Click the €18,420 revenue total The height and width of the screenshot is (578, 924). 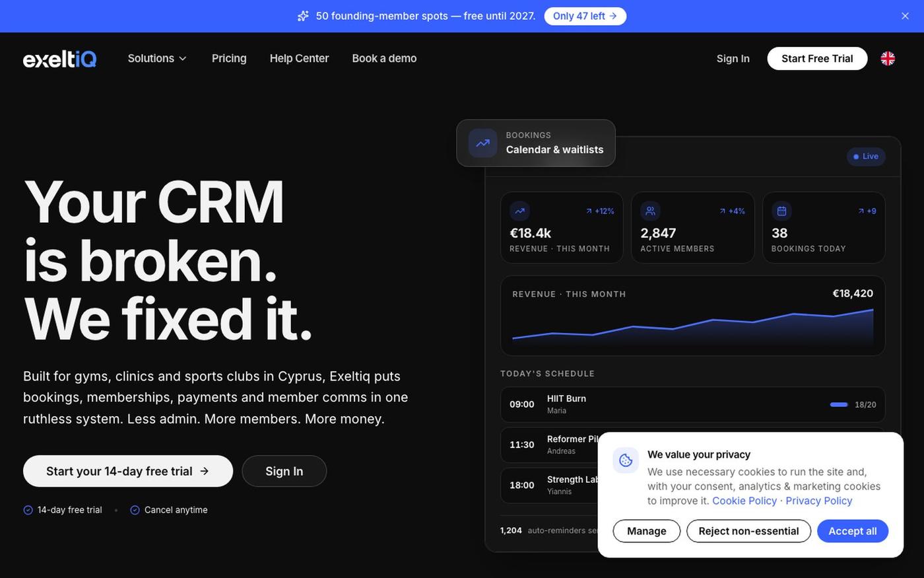coord(853,293)
